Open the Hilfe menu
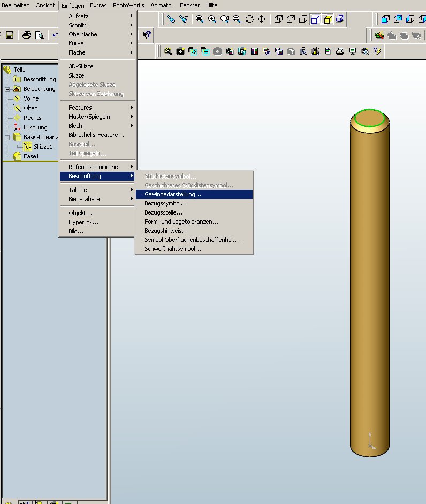This screenshot has width=426, height=504. [x=211, y=5]
